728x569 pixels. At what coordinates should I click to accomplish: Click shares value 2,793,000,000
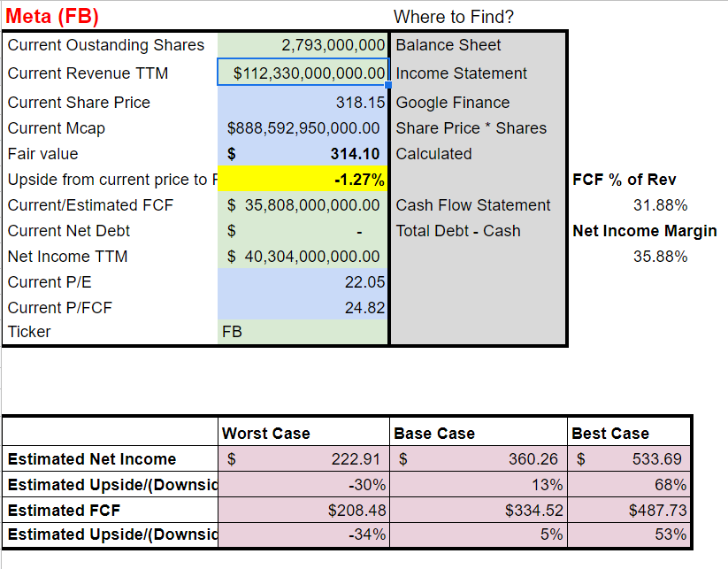pos(333,45)
